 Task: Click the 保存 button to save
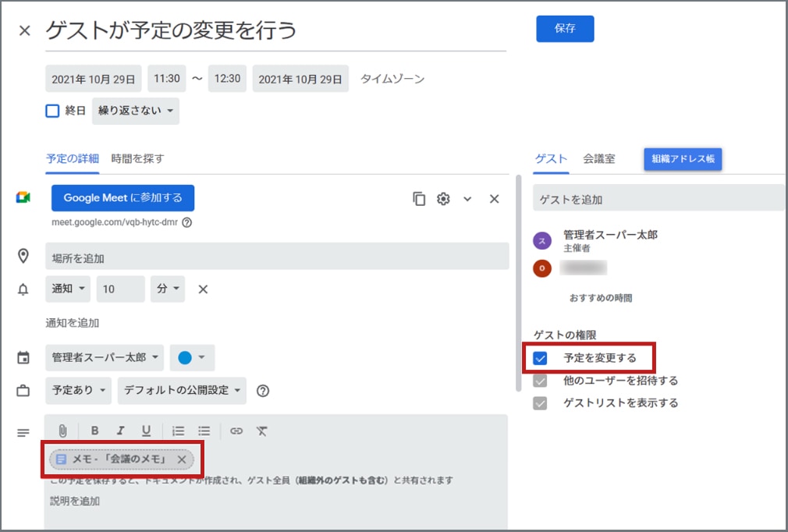point(564,27)
